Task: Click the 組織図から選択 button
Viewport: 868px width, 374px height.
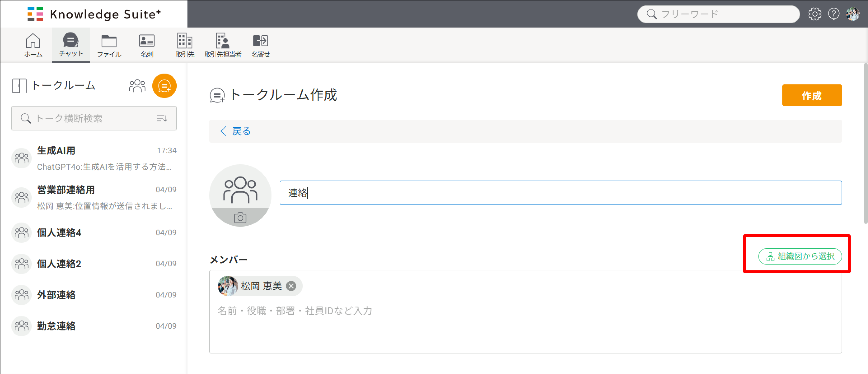Action: [800, 256]
